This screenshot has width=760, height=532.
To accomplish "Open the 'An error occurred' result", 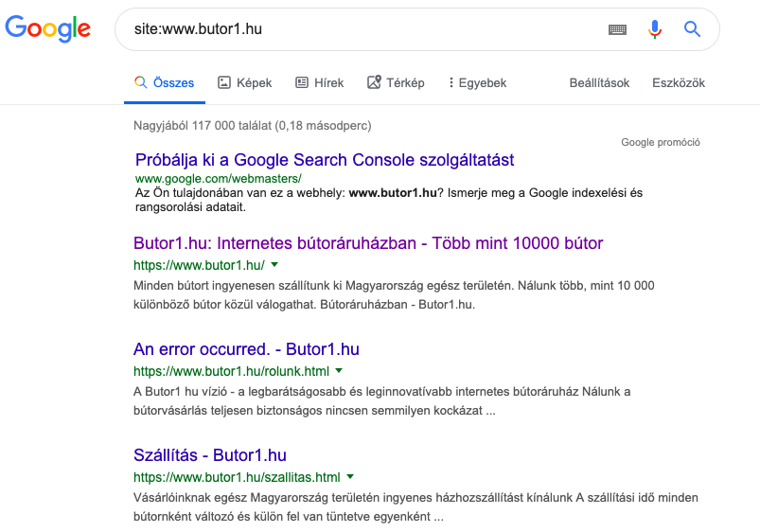I will click(x=246, y=349).
